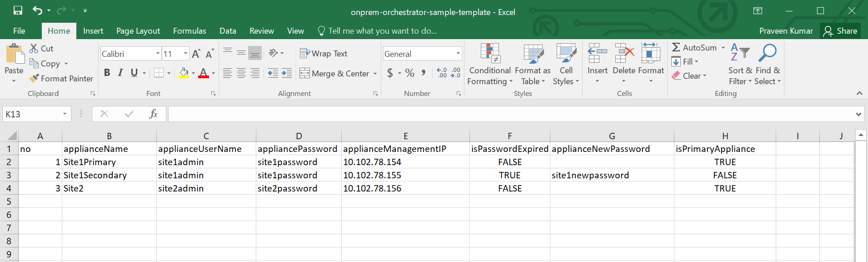Activate Format Painter brush

point(61,79)
